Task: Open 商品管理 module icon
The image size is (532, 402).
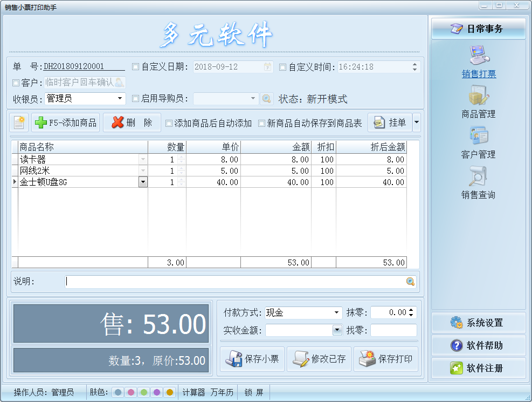Action: [x=479, y=102]
